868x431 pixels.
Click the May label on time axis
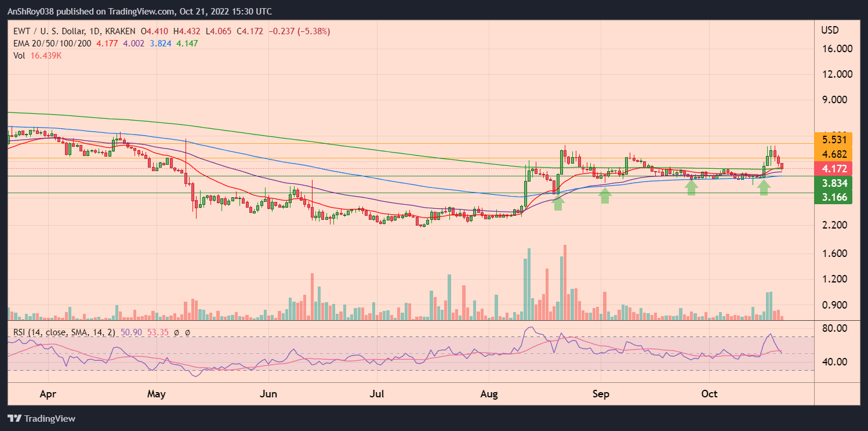[157, 394]
